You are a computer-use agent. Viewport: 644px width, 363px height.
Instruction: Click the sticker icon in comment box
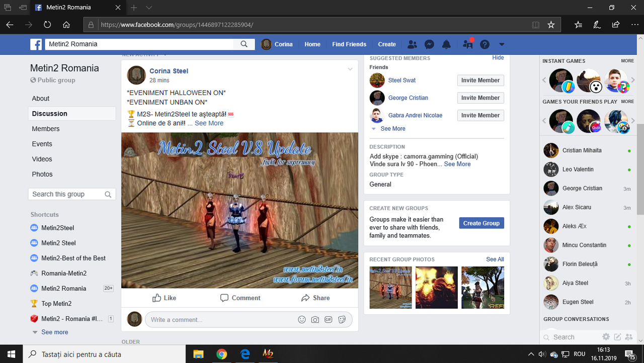pyautogui.click(x=342, y=320)
